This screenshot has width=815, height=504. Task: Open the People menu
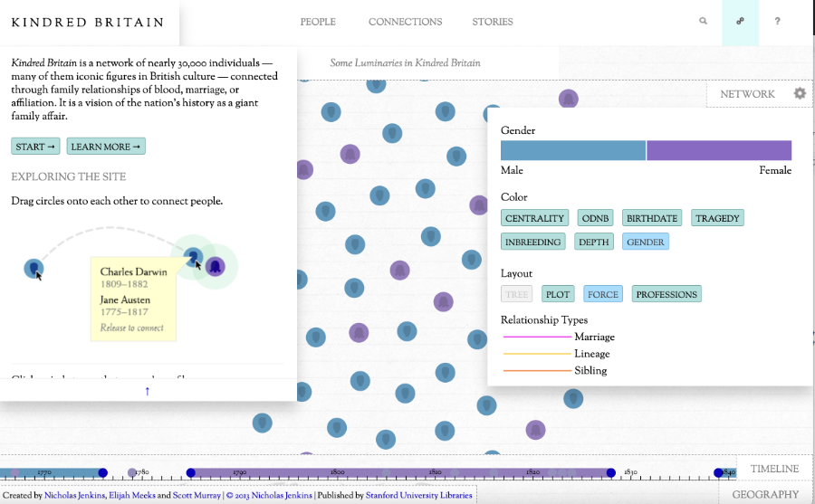coord(318,22)
